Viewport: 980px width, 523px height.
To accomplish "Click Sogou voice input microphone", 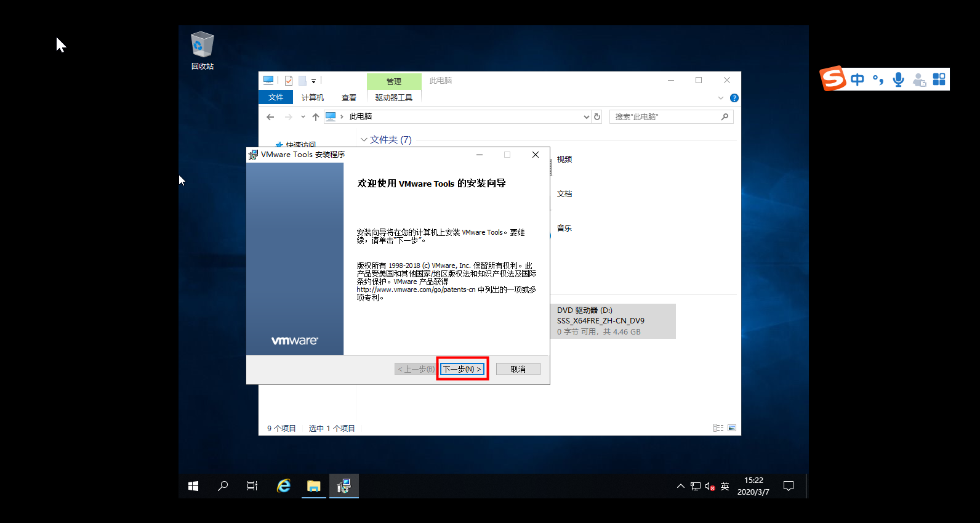I will point(899,79).
